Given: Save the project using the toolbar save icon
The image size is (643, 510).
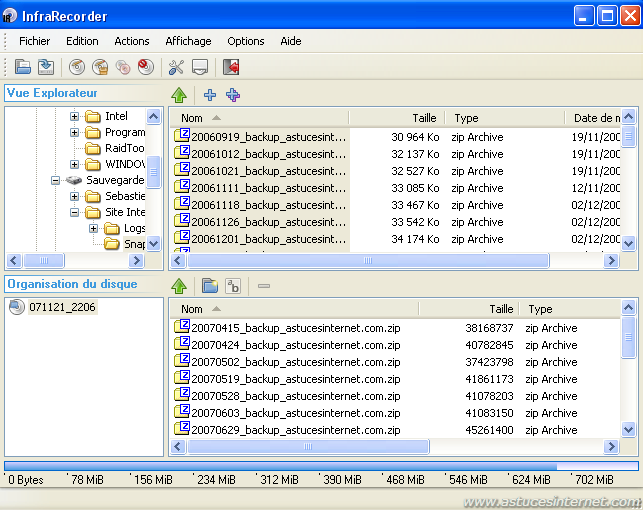Looking at the screenshot, I should [46, 67].
